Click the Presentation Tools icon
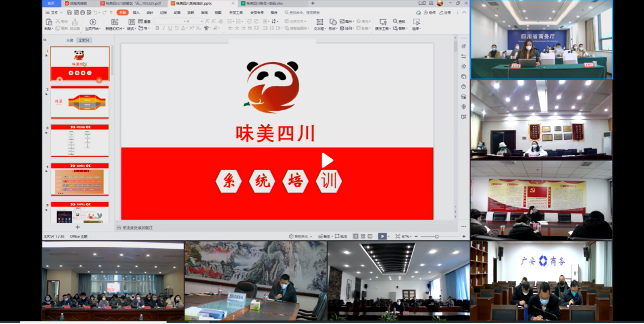644x324 pixels. [383, 22]
